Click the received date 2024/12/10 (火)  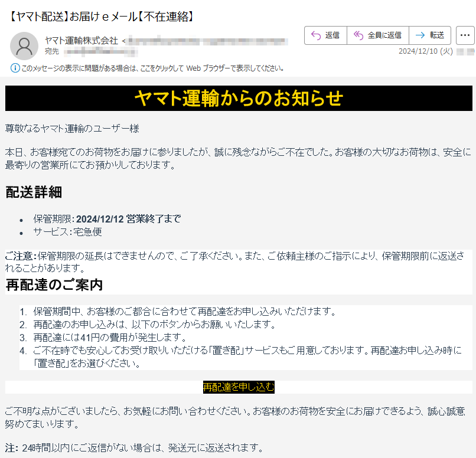coord(426,51)
